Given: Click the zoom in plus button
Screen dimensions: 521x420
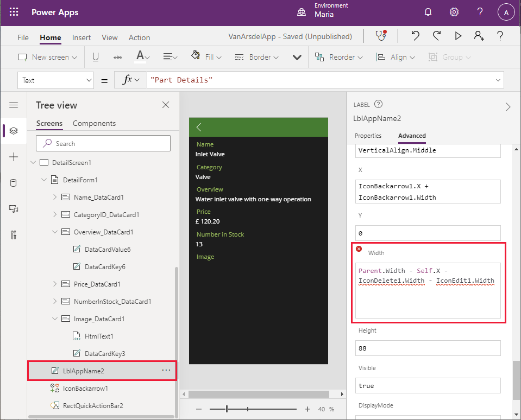Looking at the screenshot, I should (307, 409).
